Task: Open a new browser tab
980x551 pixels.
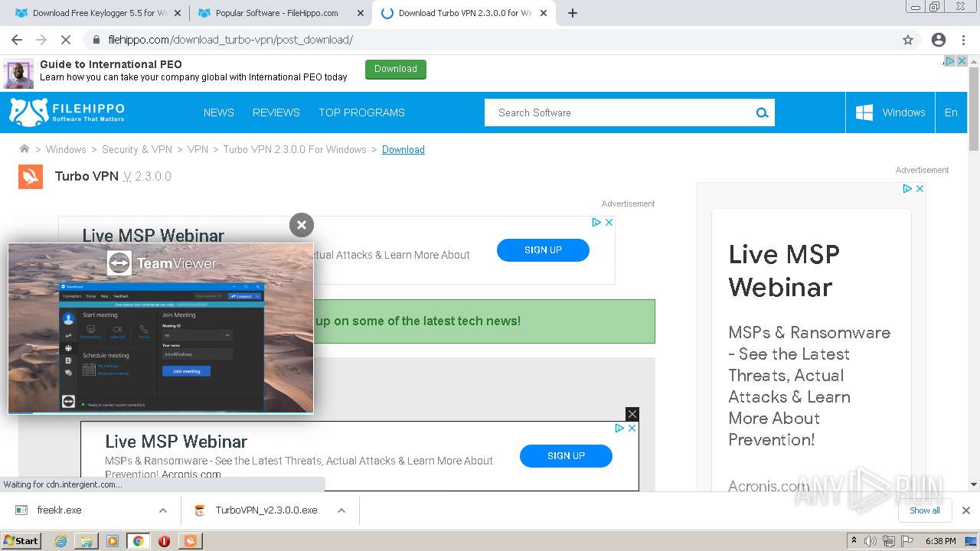Action: [x=573, y=13]
